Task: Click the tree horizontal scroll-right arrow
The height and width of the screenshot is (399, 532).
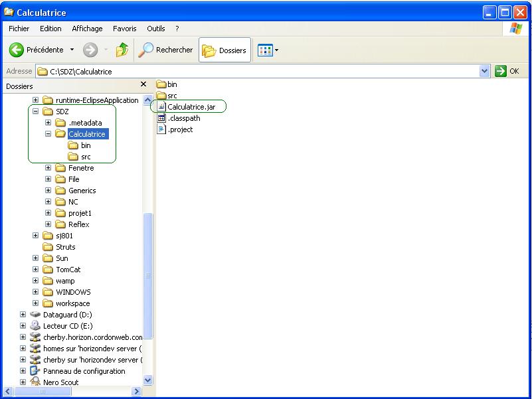Action: click(x=136, y=391)
